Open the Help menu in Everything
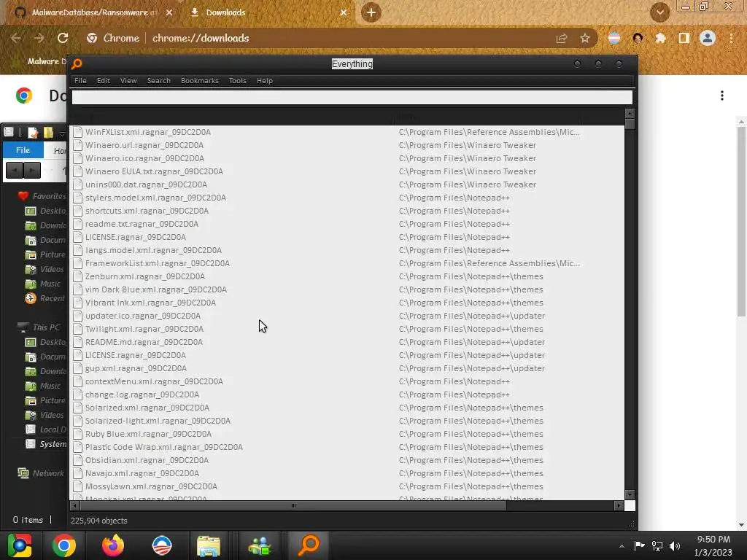This screenshot has height=560, width=747. [264, 80]
